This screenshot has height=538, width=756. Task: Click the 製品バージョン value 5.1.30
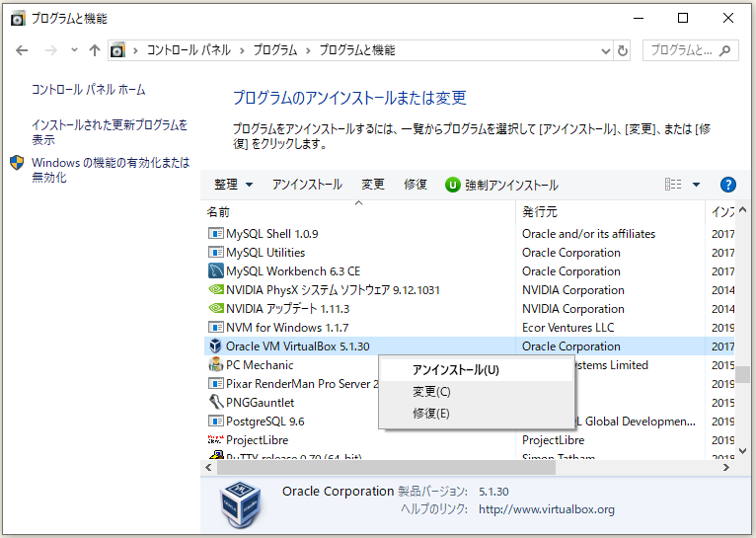493,492
